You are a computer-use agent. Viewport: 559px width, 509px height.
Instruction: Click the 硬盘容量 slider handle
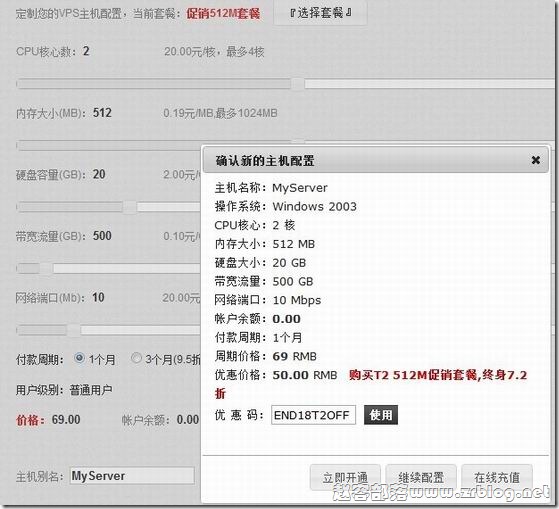(130, 207)
